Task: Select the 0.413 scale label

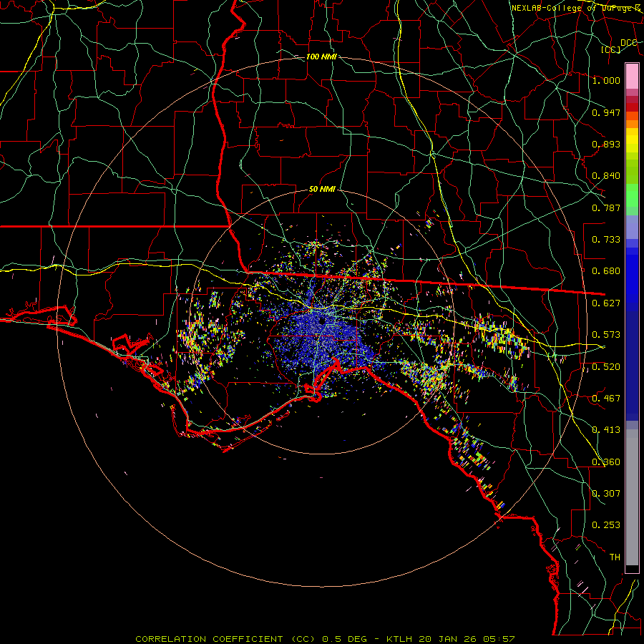Action: pos(606,430)
